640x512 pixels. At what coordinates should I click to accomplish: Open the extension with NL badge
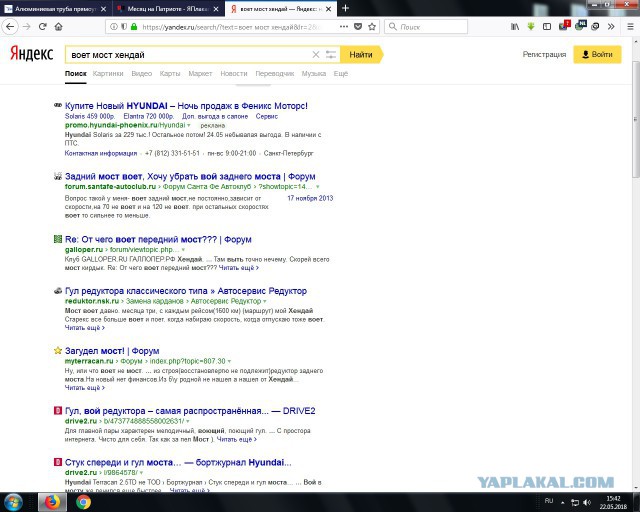pos(580,26)
